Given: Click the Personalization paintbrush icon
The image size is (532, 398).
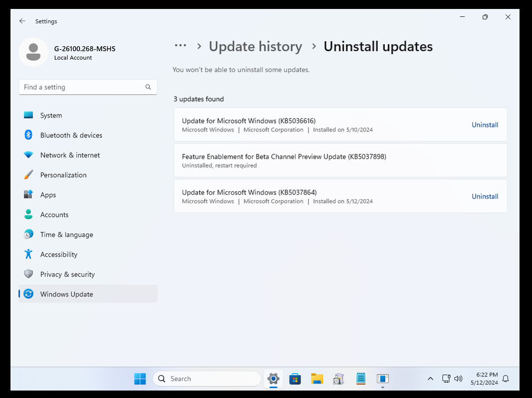Looking at the screenshot, I should [x=28, y=175].
